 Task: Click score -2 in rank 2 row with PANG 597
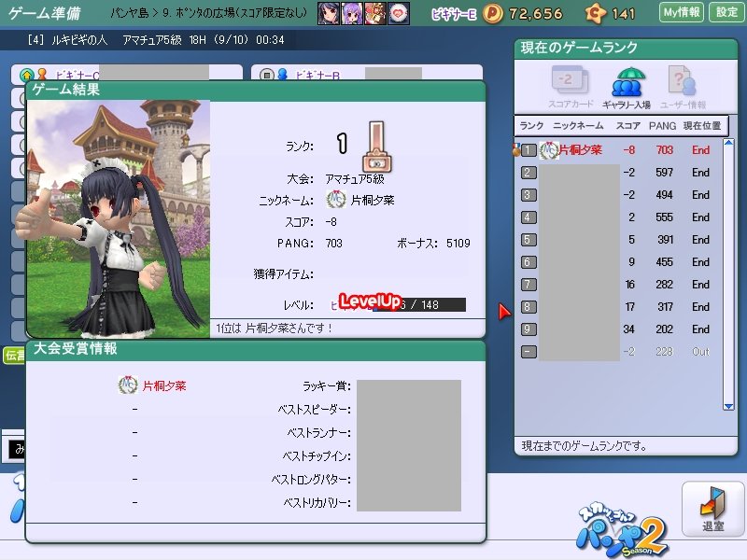click(x=628, y=173)
